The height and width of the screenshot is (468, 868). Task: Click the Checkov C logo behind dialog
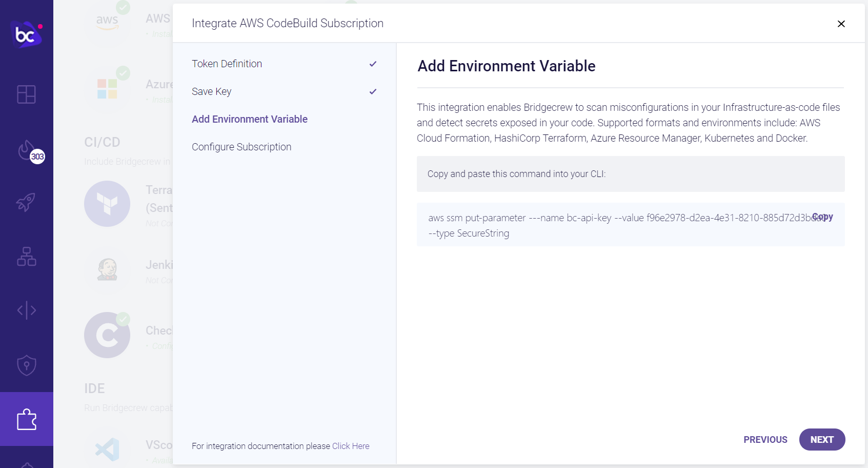[x=107, y=335]
